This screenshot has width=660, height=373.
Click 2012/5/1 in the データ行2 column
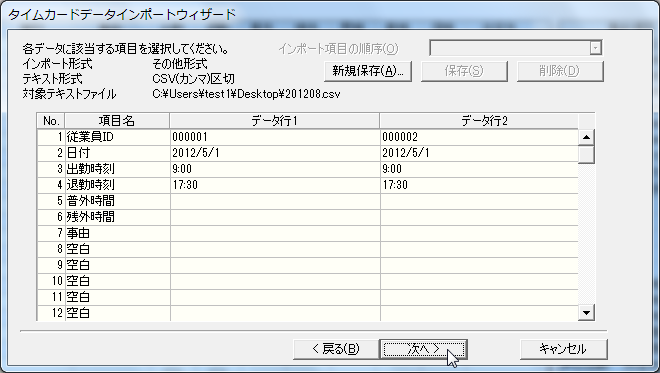point(406,153)
